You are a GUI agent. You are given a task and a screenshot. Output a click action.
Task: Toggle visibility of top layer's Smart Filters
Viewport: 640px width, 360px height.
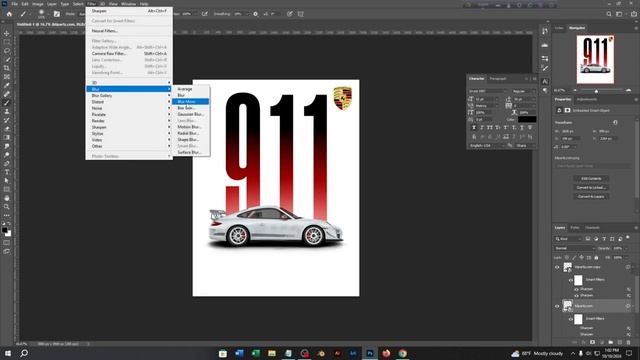571,280
